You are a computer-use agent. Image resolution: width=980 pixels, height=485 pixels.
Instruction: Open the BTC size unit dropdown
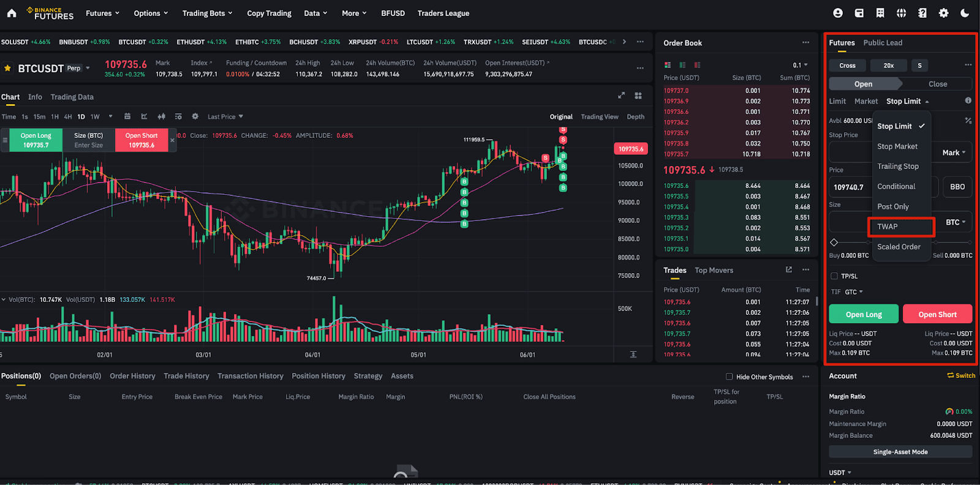(x=956, y=222)
